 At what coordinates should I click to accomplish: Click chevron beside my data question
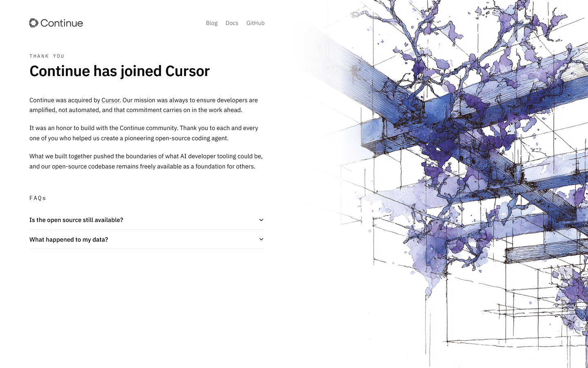tap(261, 240)
